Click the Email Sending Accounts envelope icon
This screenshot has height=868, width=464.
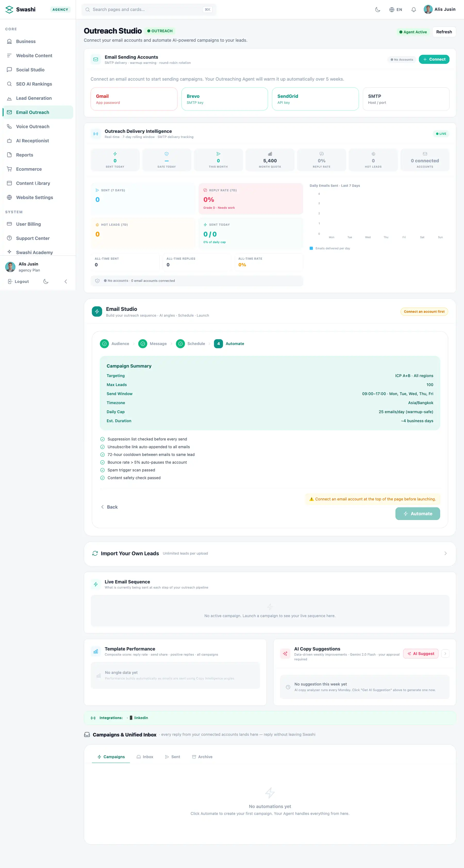pyautogui.click(x=96, y=59)
